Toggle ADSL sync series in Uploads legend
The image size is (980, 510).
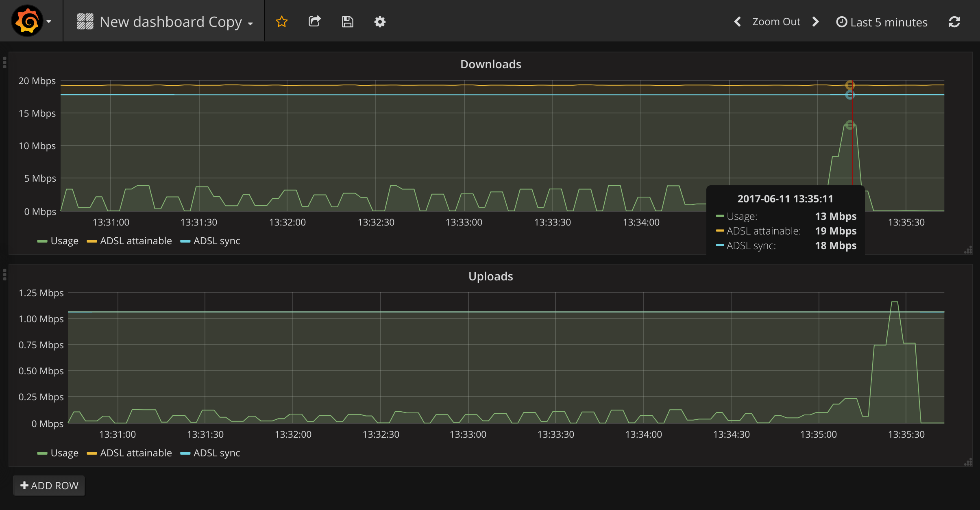click(216, 453)
